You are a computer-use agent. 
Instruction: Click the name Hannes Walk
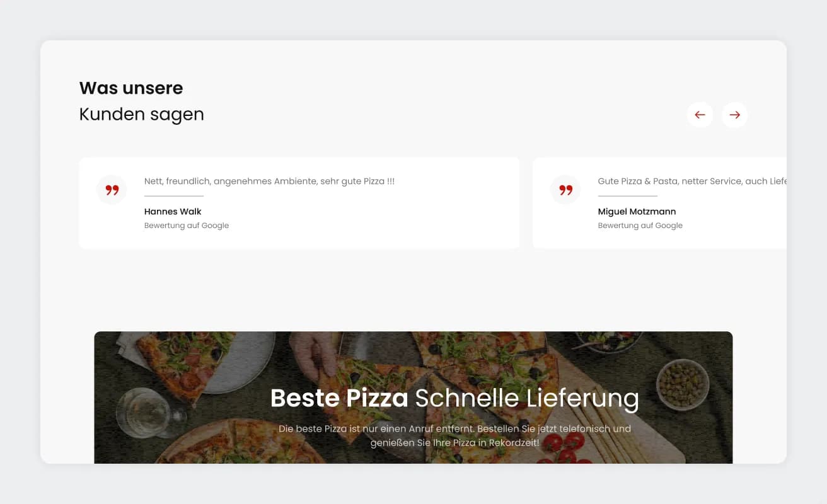tap(172, 211)
